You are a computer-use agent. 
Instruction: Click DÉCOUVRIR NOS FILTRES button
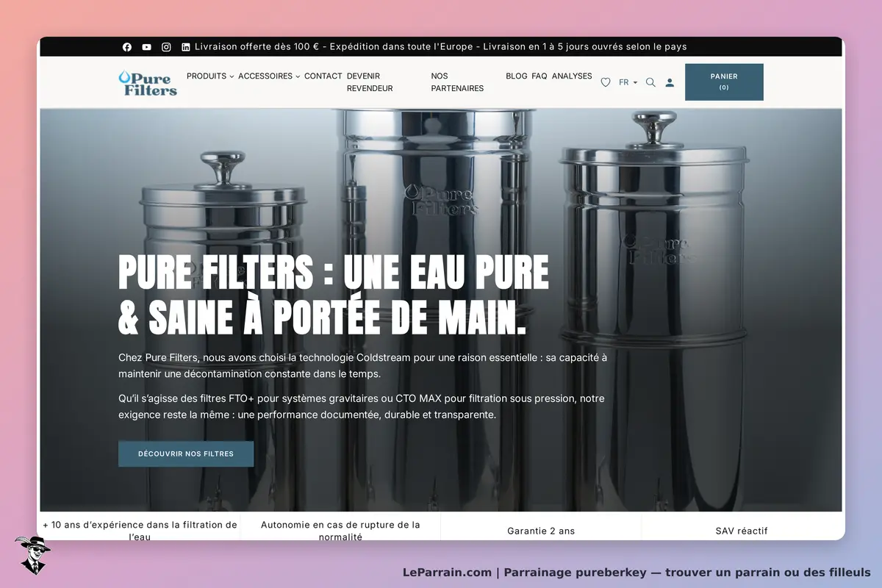pyautogui.click(x=186, y=453)
